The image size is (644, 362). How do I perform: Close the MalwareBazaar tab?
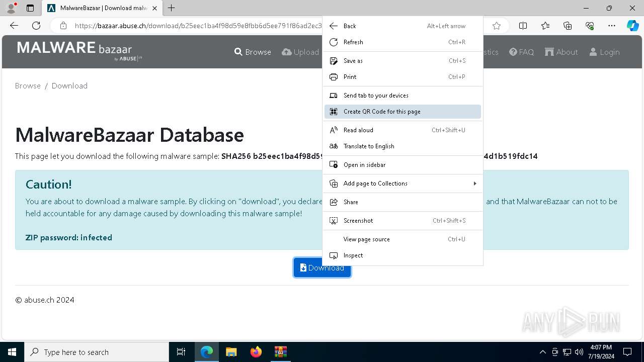coord(154,8)
